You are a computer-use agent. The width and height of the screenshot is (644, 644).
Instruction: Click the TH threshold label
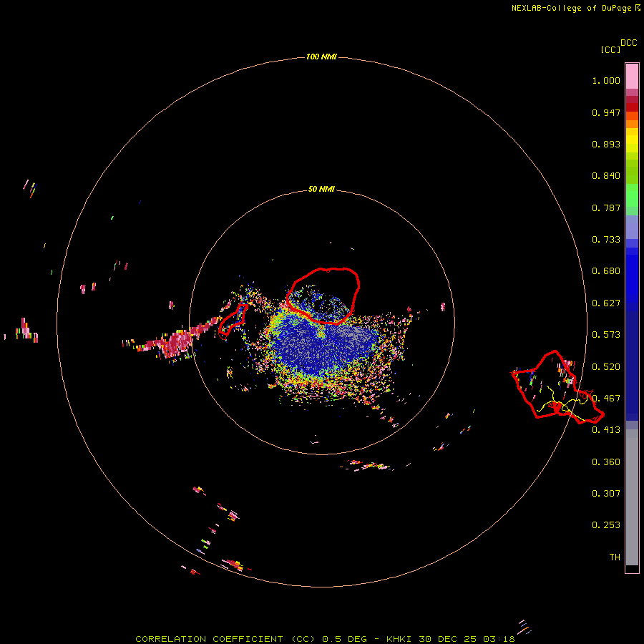(x=615, y=557)
